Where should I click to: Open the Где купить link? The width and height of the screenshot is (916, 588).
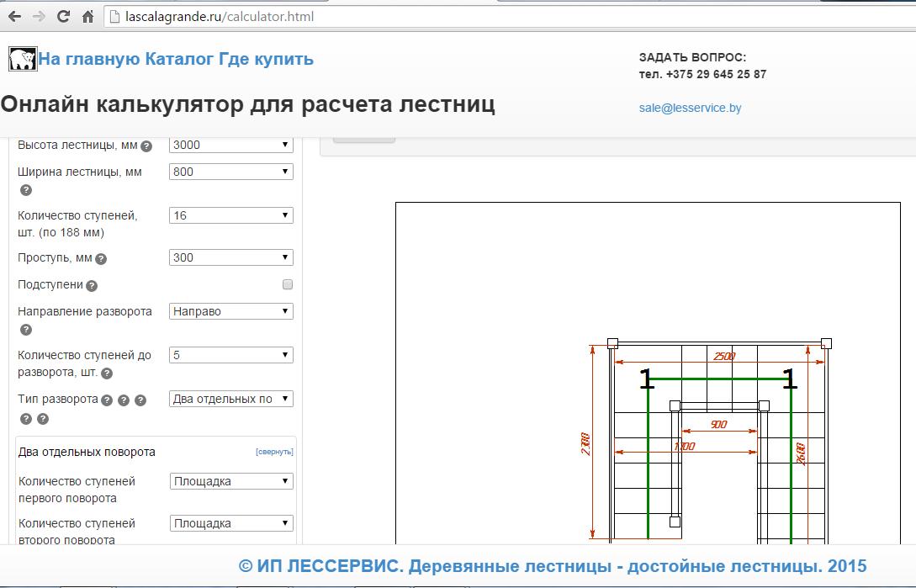(x=267, y=59)
